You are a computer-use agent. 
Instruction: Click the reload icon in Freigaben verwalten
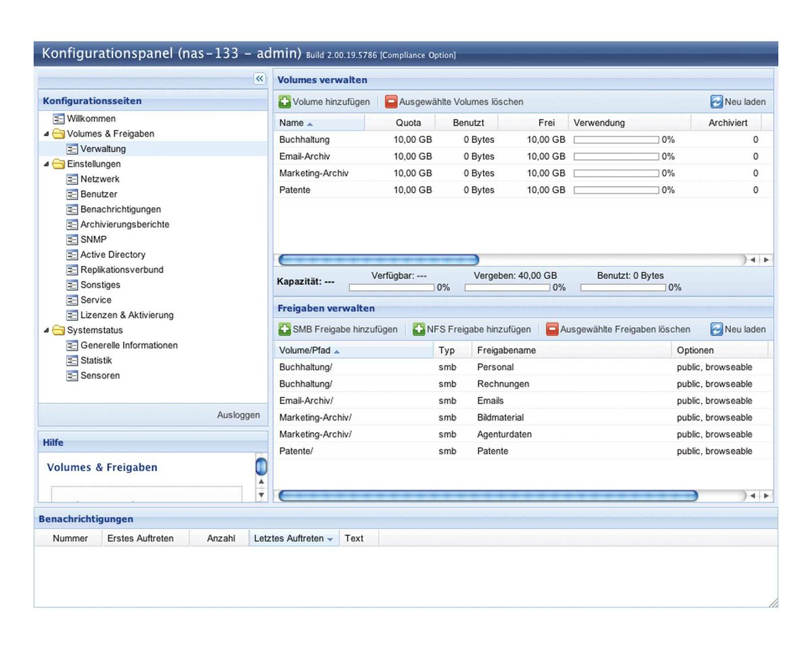(x=717, y=330)
